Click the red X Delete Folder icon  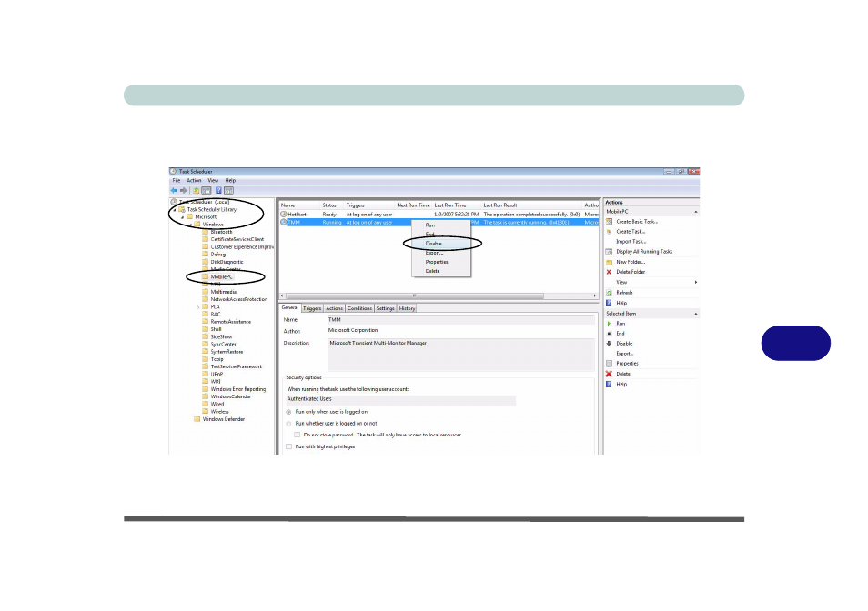pos(609,272)
